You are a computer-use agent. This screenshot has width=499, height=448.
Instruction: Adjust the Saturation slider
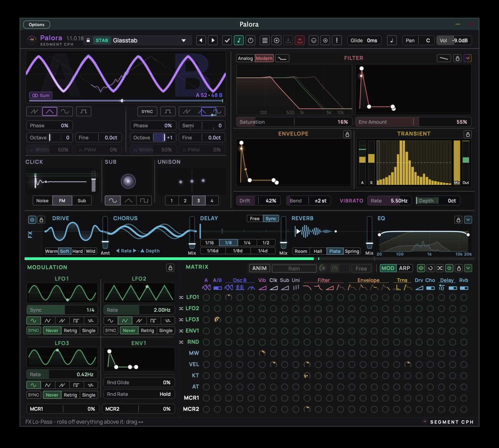pyautogui.click(x=294, y=122)
